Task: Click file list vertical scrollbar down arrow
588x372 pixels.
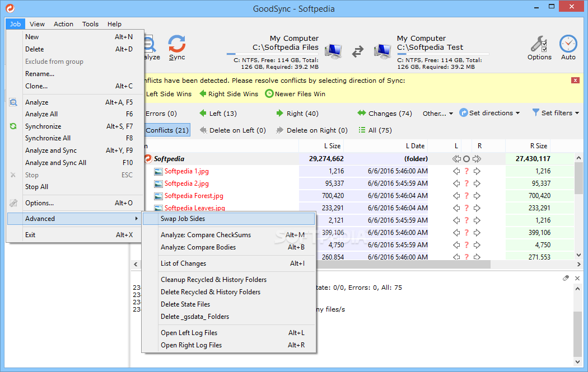Action: (x=578, y=255)
